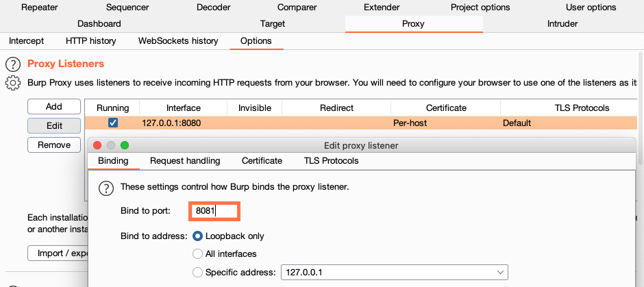644x287 pixels.
Task: Click the vertical scrollbar of Options panel
Action: pos(641,107)
